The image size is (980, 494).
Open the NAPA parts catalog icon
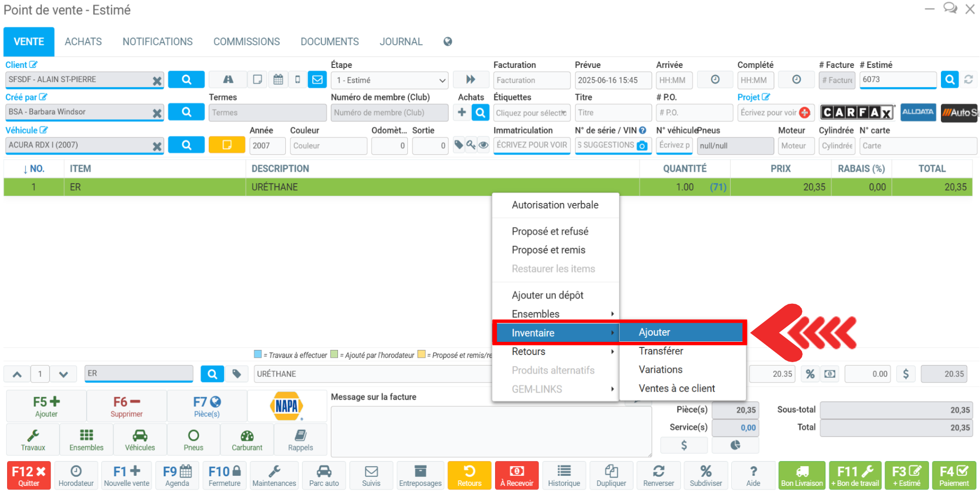point(287,406)
